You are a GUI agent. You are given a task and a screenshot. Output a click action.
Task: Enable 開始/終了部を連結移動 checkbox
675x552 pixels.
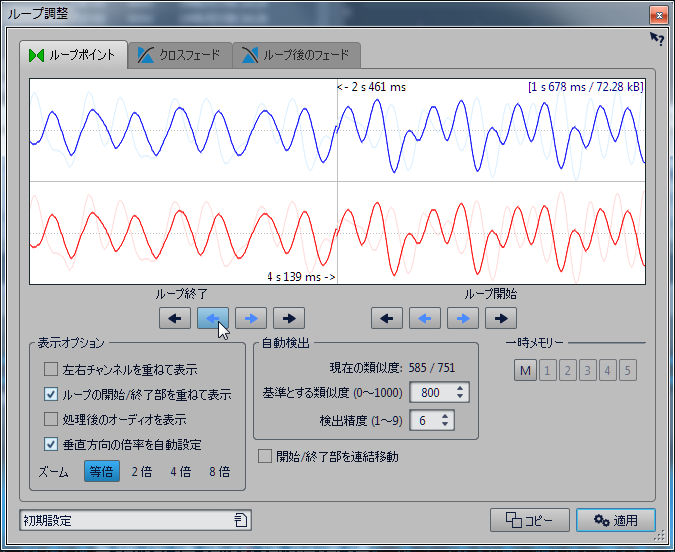pyautogui.click(x=265, y=456)
